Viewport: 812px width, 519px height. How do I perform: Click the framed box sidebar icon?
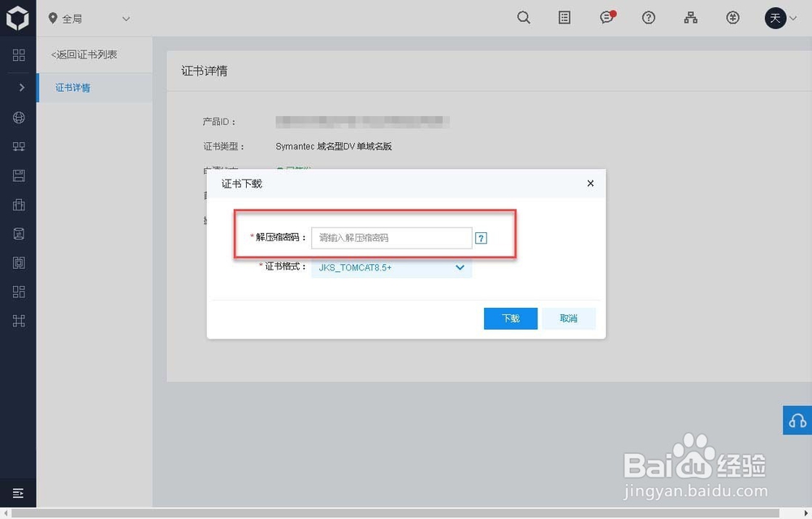coord(19,262)
